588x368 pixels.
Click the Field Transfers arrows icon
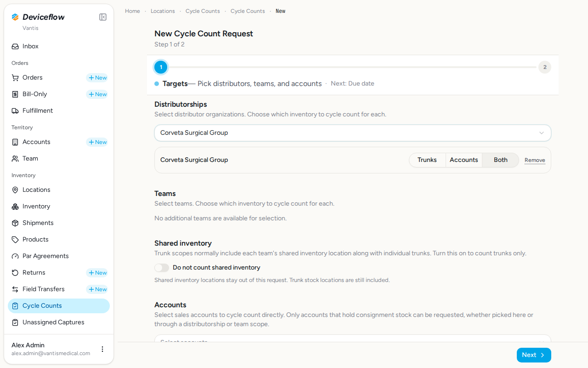coord(15,289)
